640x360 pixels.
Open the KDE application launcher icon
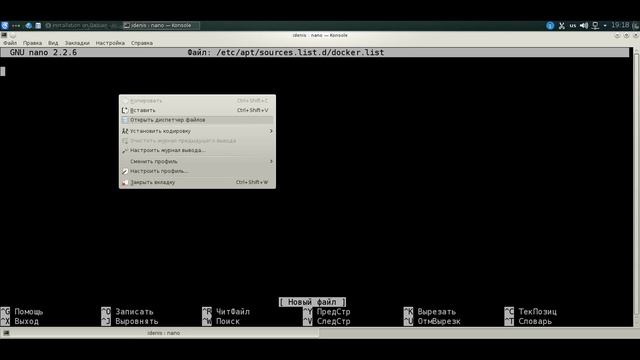(x=4, y=25)
